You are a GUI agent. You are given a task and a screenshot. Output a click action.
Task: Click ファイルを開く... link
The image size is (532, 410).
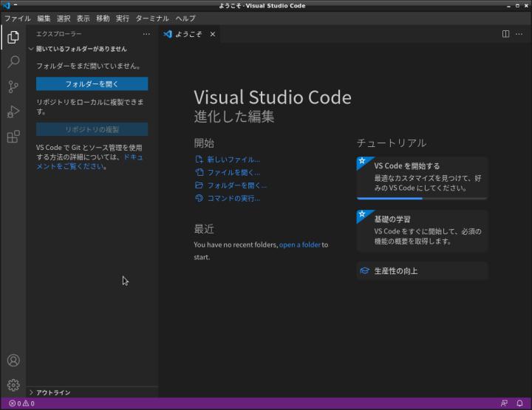pos(233,172)
